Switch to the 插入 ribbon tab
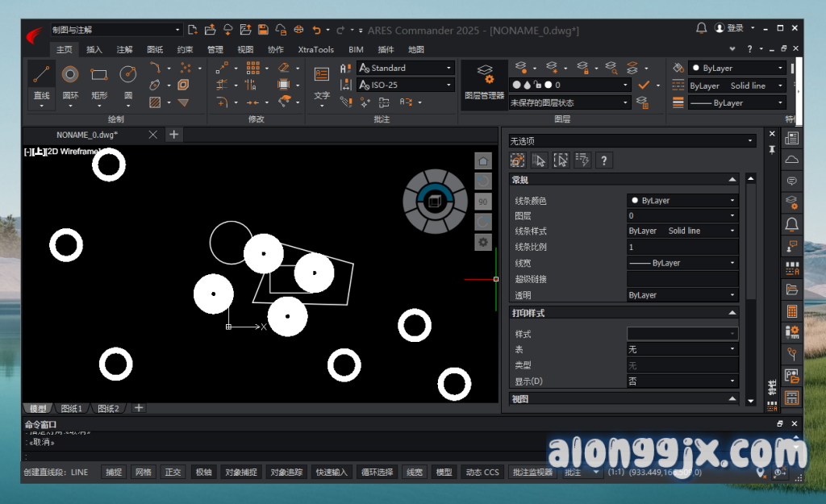 pyautogui.click(x=94, y=49)
